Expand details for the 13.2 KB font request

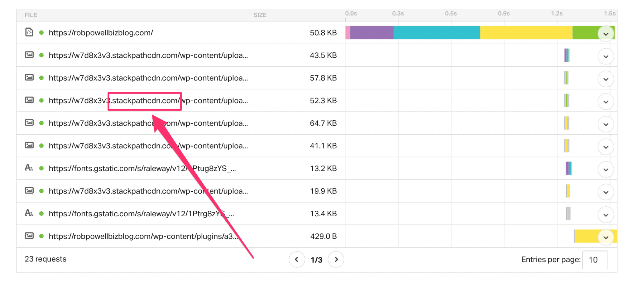pyautogui.click(x=606, y=170)
